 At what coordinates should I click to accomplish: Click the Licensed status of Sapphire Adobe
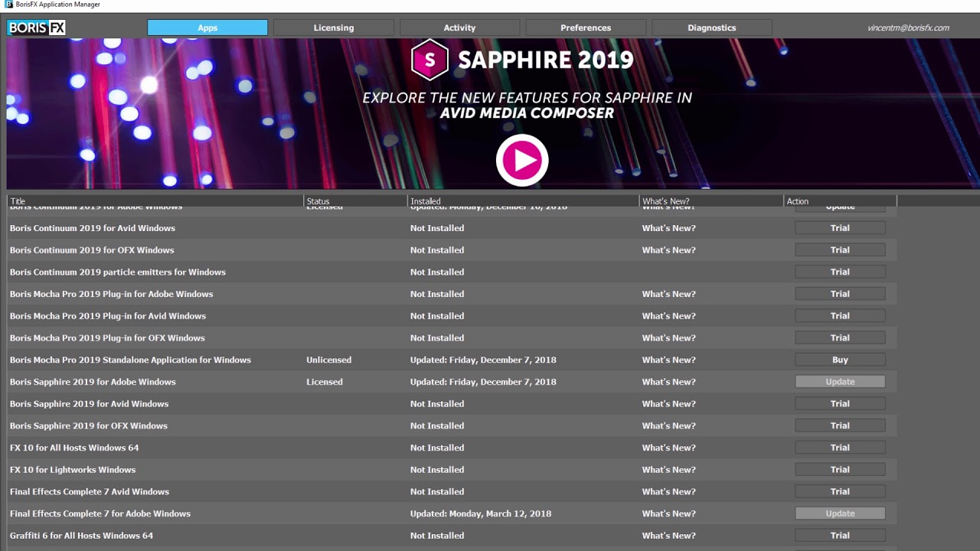[x=325, y=382]
